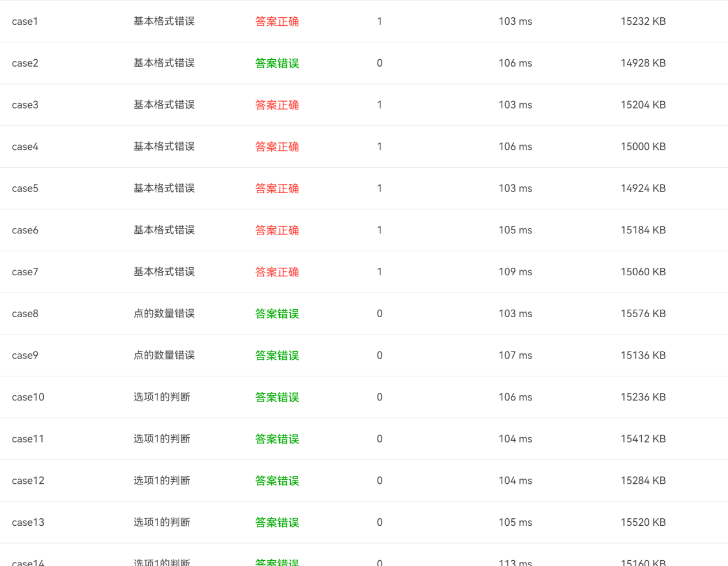Click the case1 test case label
This screenshot has height=566, width=728.
tap(25, 21)
